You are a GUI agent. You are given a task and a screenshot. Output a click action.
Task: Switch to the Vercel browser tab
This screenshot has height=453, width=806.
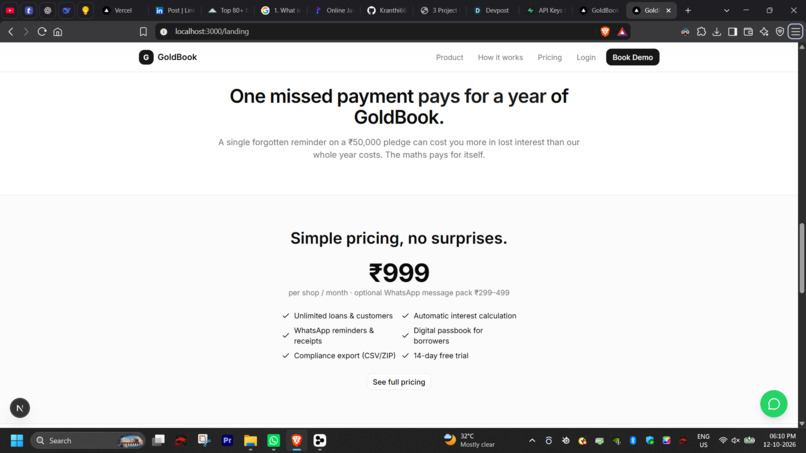(118, 10)
